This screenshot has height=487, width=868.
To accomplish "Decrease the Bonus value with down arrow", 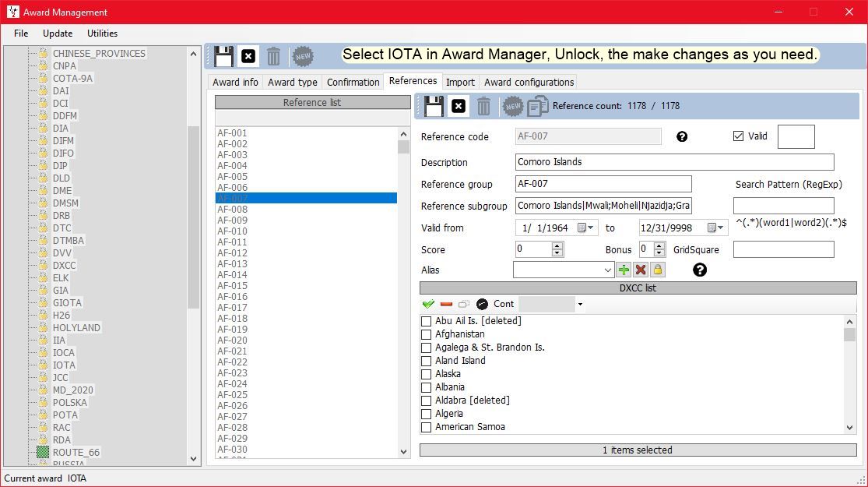I will pyautogui.click(x=659, y=253).
